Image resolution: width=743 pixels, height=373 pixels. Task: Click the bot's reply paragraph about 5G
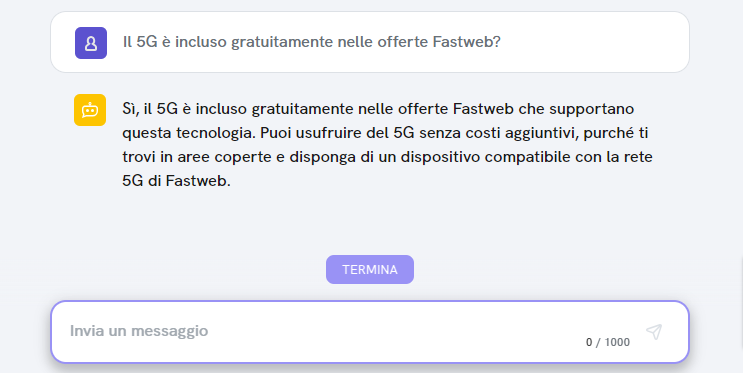[x=388, y=145]
